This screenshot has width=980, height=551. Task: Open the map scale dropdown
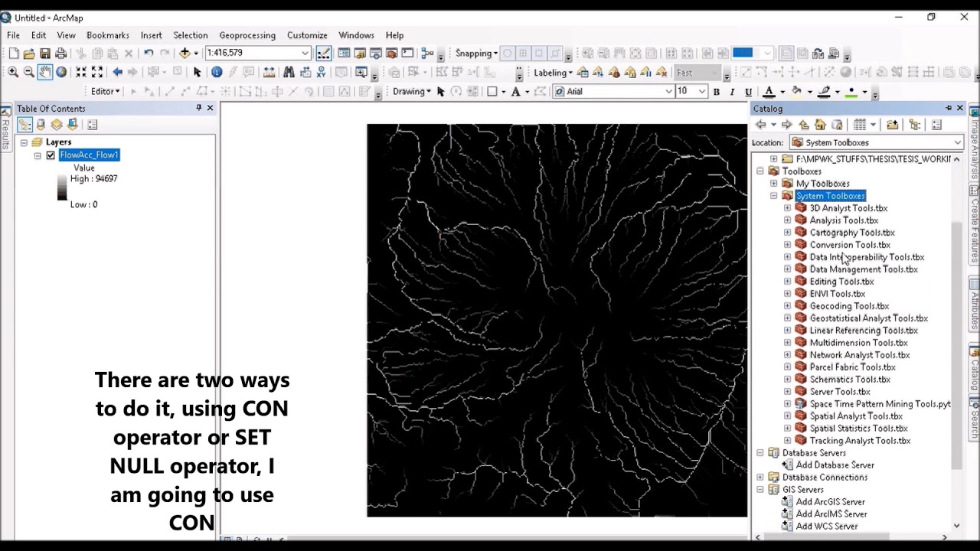click(305, 53)
